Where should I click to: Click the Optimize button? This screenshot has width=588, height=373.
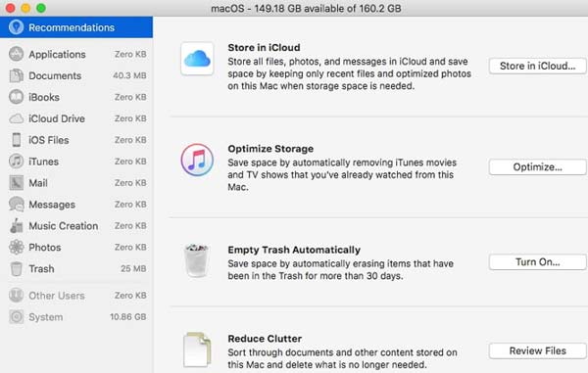(537, 167)
